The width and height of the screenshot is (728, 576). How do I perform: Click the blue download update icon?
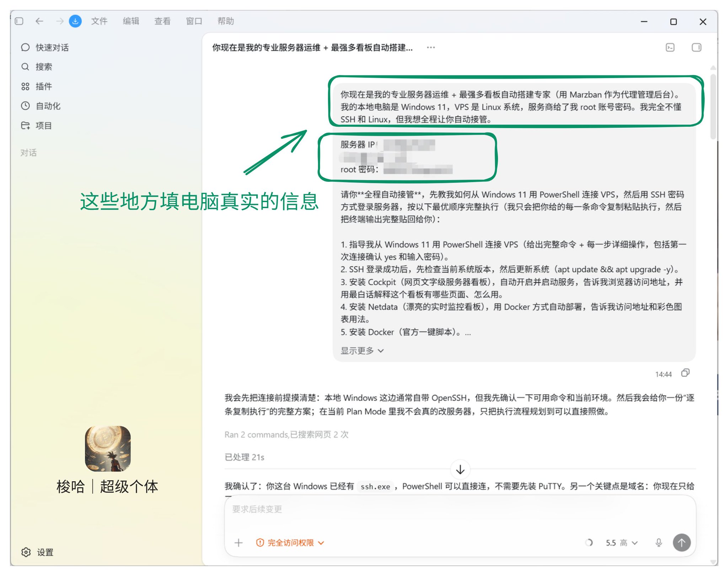[x=75, y=21]
